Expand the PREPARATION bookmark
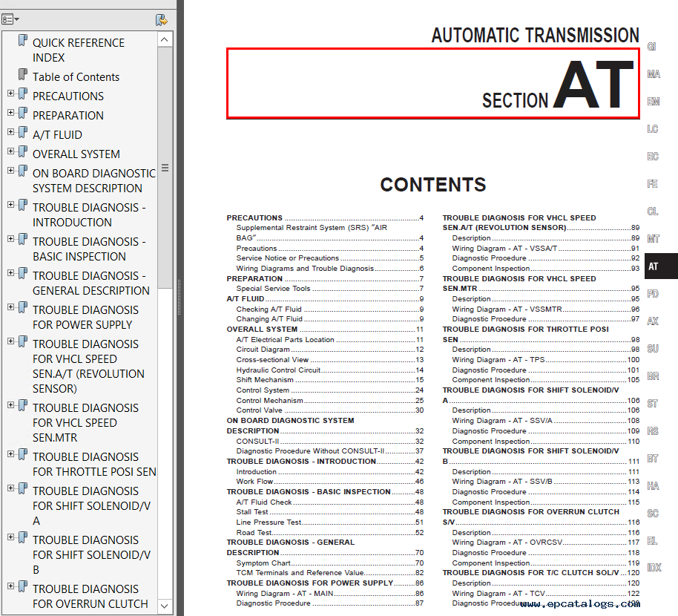This screenshot has height=616, width=678. pos(11,113)
